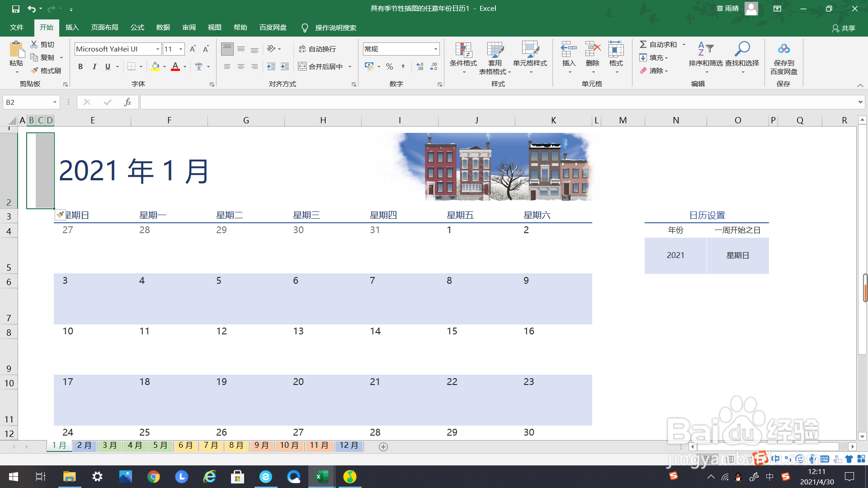
Task: Open Merge and Center (合并后居中) dropdown arrow
Action: [350, 66]
